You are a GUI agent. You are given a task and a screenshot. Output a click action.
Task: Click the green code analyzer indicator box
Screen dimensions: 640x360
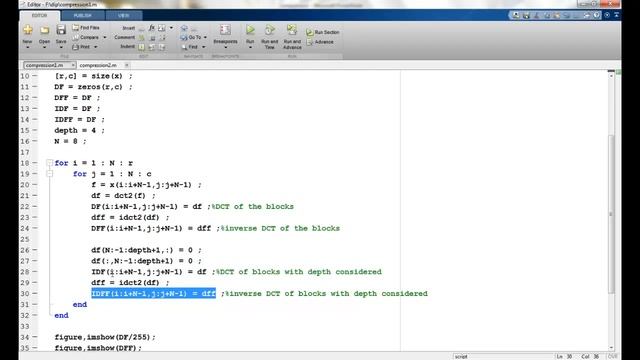(x=618, y=72)
